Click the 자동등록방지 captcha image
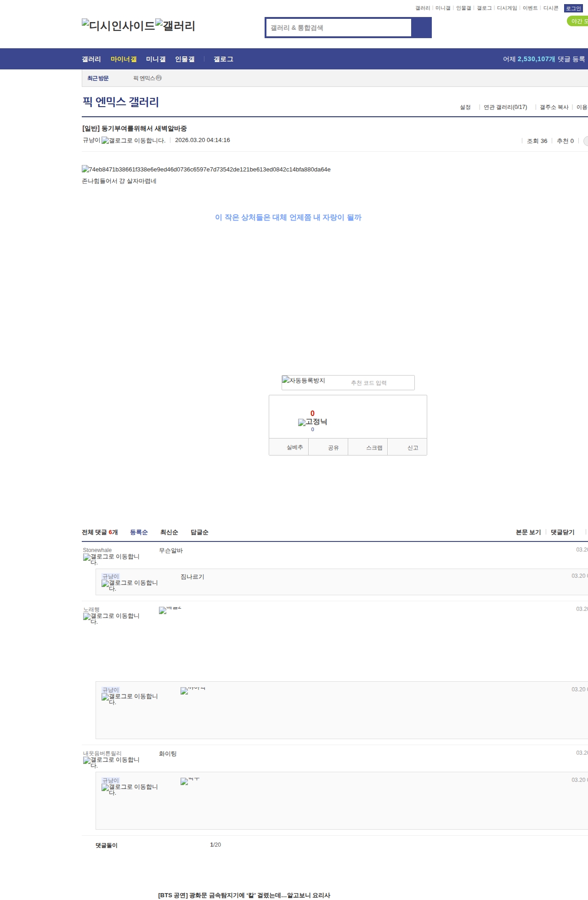The height and width of the screenshot is (900, 588). point(304,381)
